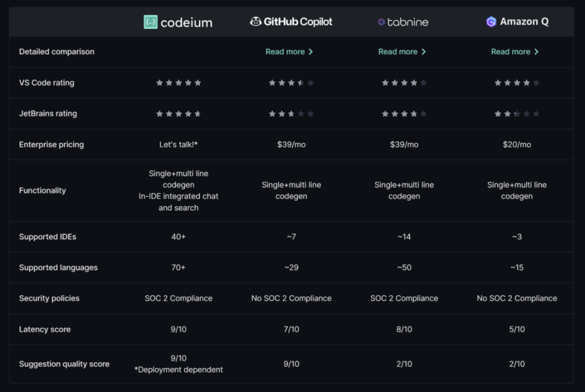The height and width of the screenshot is (392, 585).
Task: Click the Amazon Q logo icon
Action: click(491, 22)
